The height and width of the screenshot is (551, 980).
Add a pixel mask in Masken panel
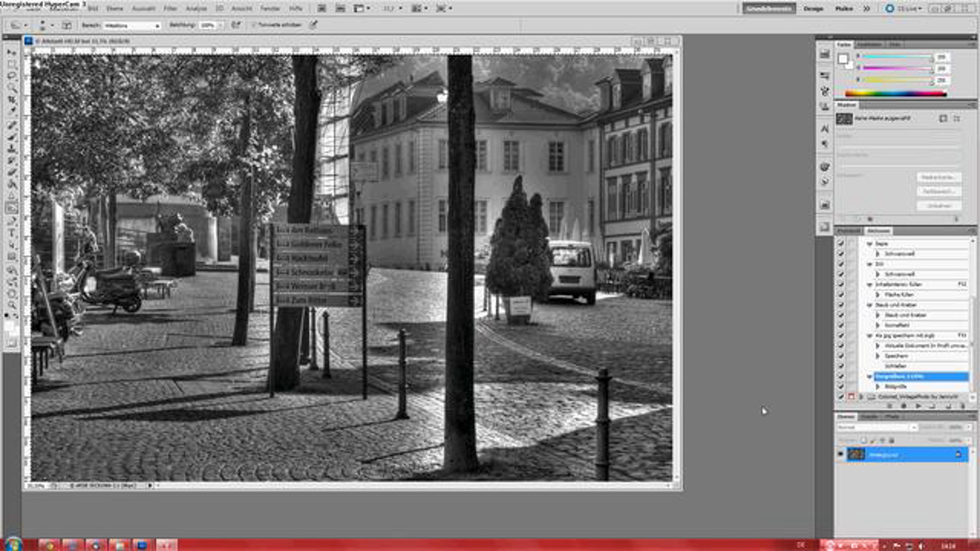(943, 118)
